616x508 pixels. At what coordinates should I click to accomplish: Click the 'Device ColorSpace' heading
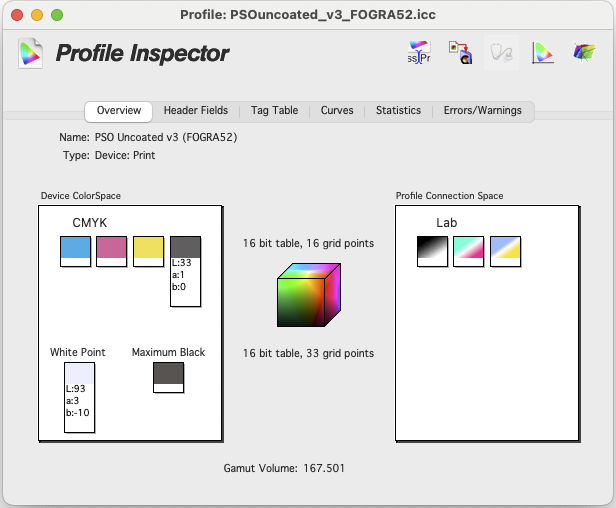click(x=81, y=196)
